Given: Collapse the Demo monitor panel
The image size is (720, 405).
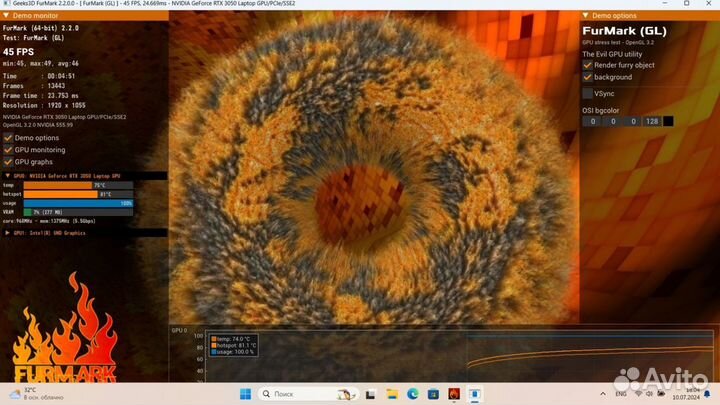Looking at the screenshot, I should [x=7, y=17].
